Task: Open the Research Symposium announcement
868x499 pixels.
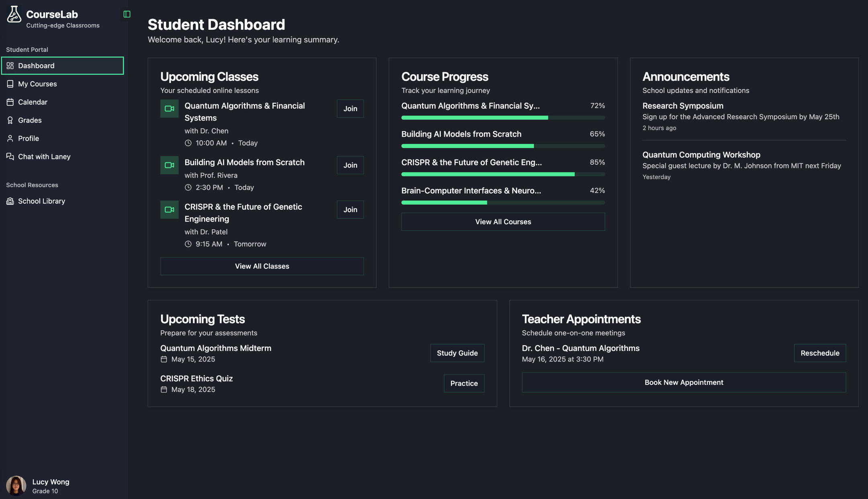Action: 682,106
